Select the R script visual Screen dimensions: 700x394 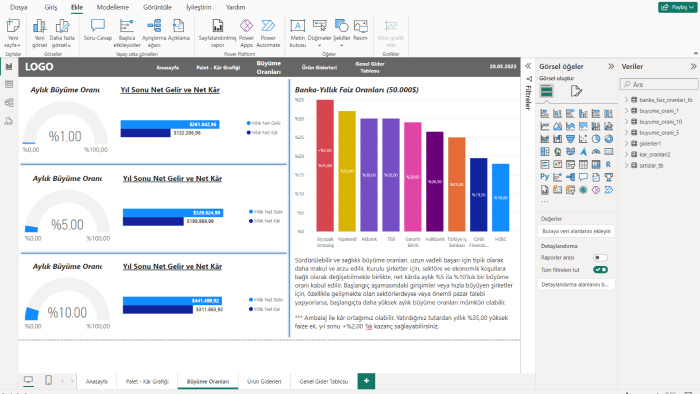coord(608,164)
